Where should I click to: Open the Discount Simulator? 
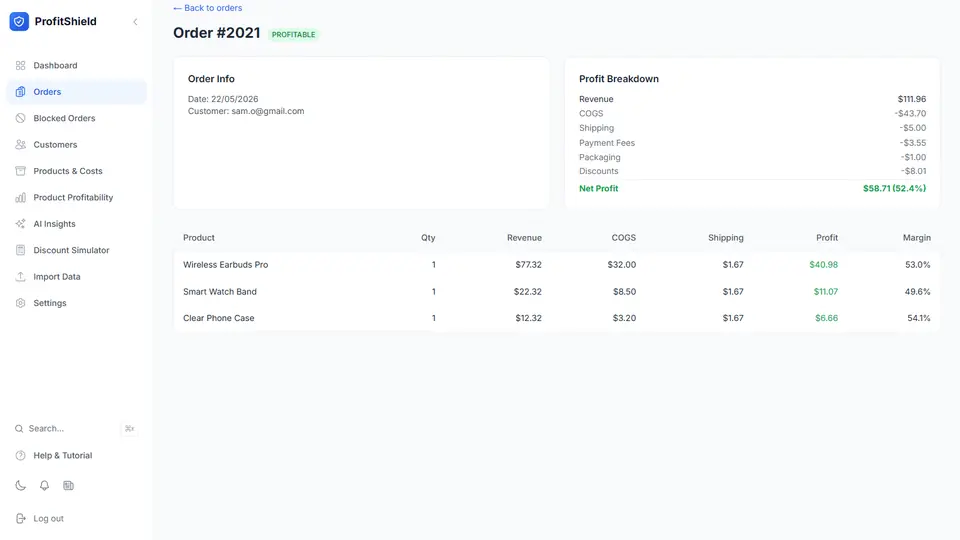point(77,250)
